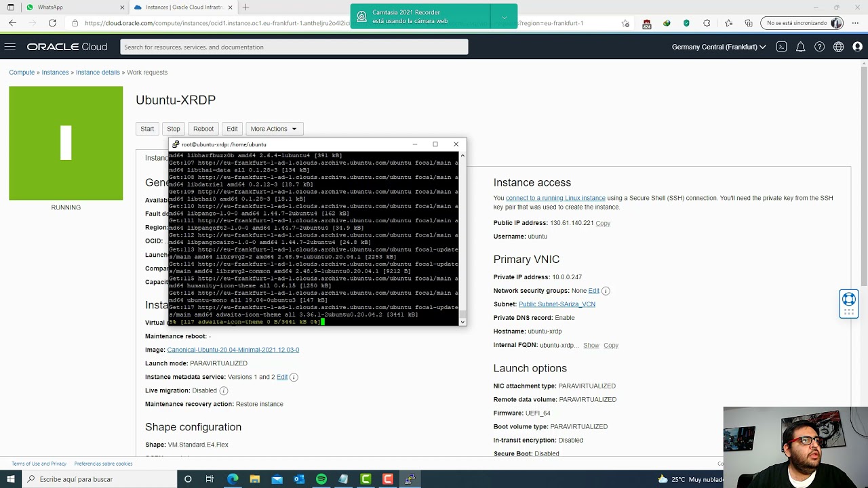Image resolution: width=868 pixels, height=488 pixels.
Task: Open Spotify from the taskbar
Action: pos(321,479)
